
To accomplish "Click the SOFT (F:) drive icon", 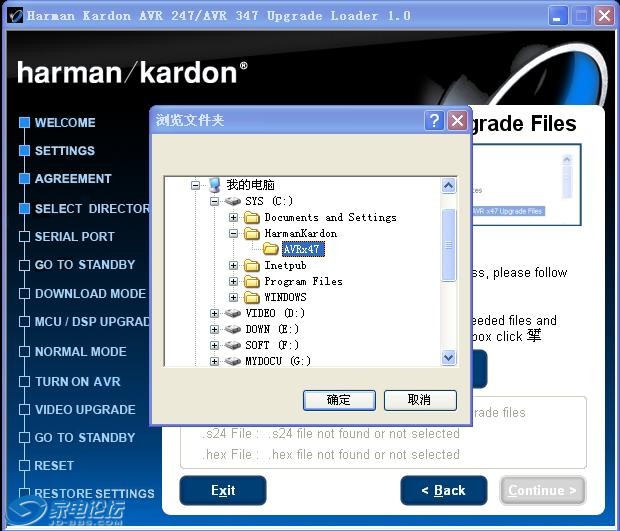I will click(233, 345).
